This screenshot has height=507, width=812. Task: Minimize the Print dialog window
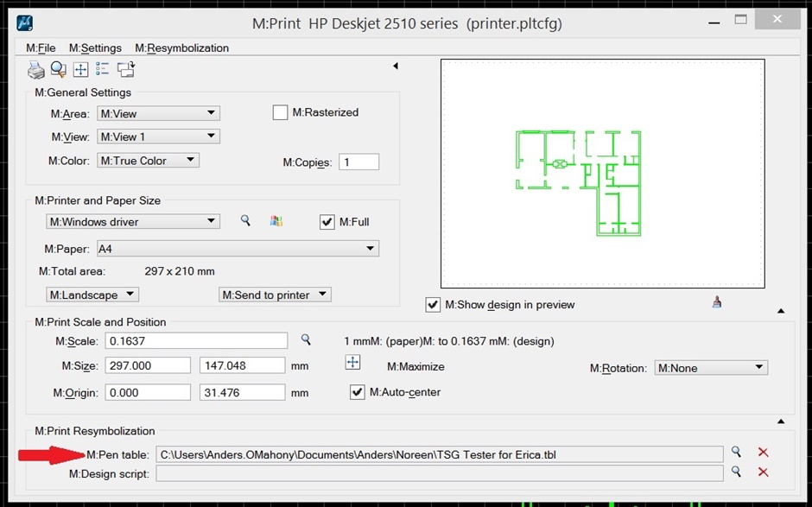coord(714,22)
